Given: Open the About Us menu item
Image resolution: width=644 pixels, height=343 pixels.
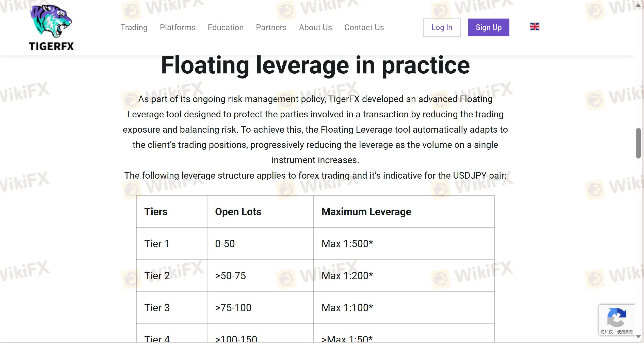Looking at the screenshot, I should [315, 27].
